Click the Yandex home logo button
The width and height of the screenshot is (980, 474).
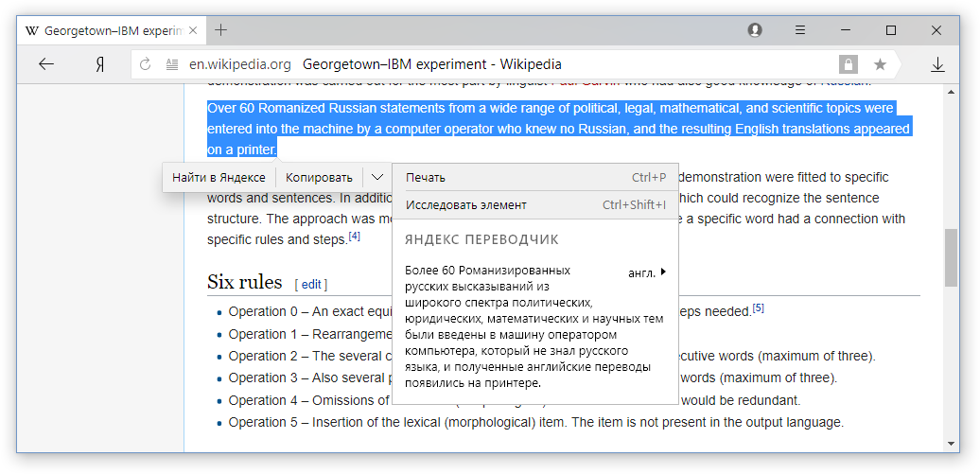tap(98, 64)
